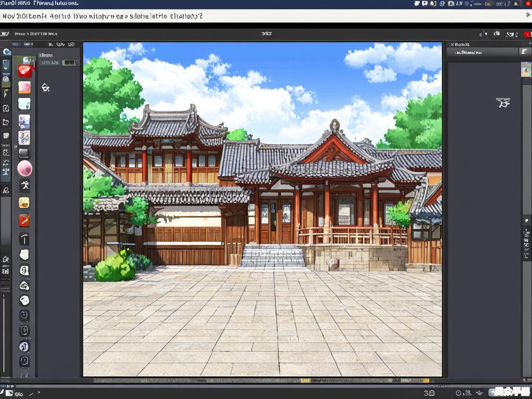Click the white sketch icon in right panel
The image size is (532, 399).
503,103
